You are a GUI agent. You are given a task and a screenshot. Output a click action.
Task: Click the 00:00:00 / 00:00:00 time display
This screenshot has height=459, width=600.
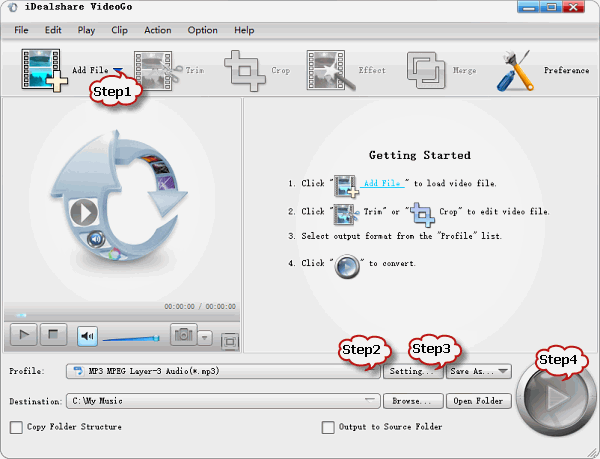click(200, 306)
